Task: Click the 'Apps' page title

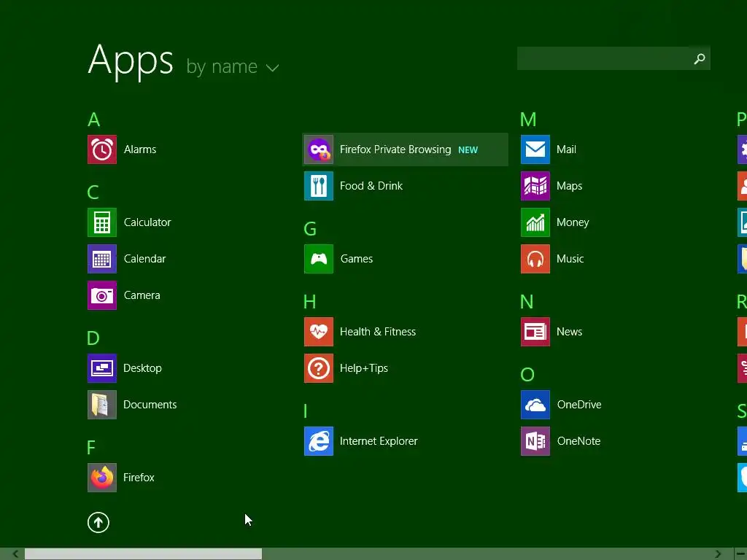Action: [x=131, y=61]
